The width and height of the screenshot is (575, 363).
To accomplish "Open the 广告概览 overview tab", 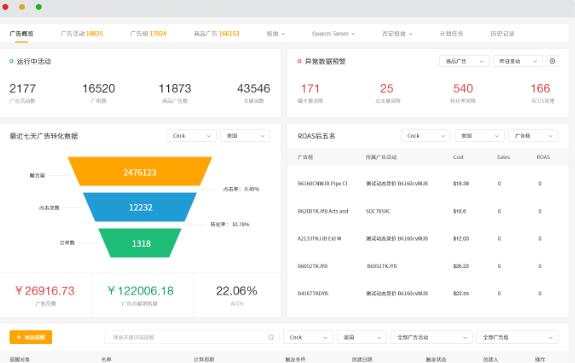I will 21,33.
